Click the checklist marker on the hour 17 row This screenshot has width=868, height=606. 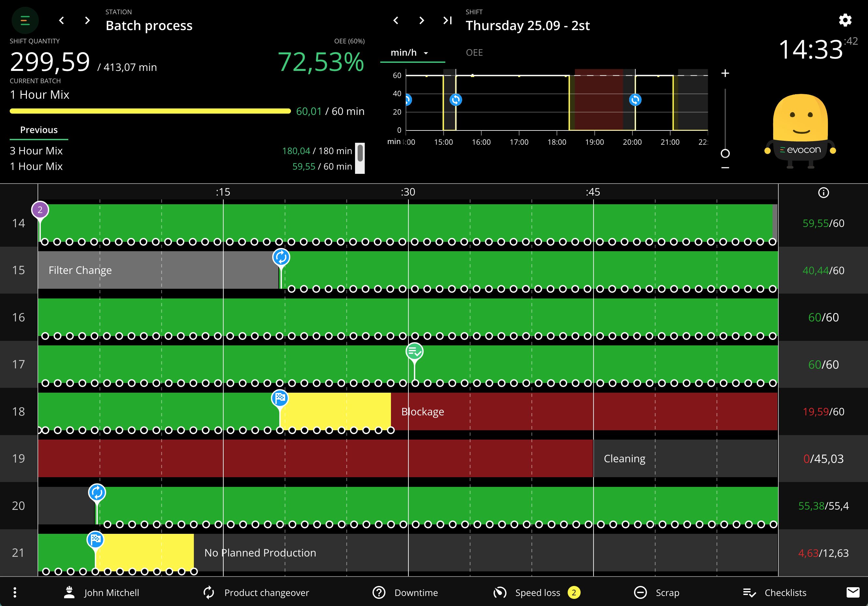pos(414,352)
